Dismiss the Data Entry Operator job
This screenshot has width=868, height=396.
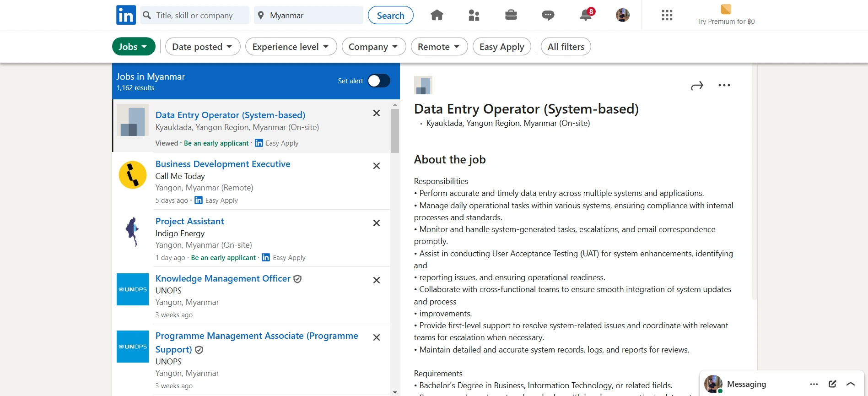coord(377,113)
